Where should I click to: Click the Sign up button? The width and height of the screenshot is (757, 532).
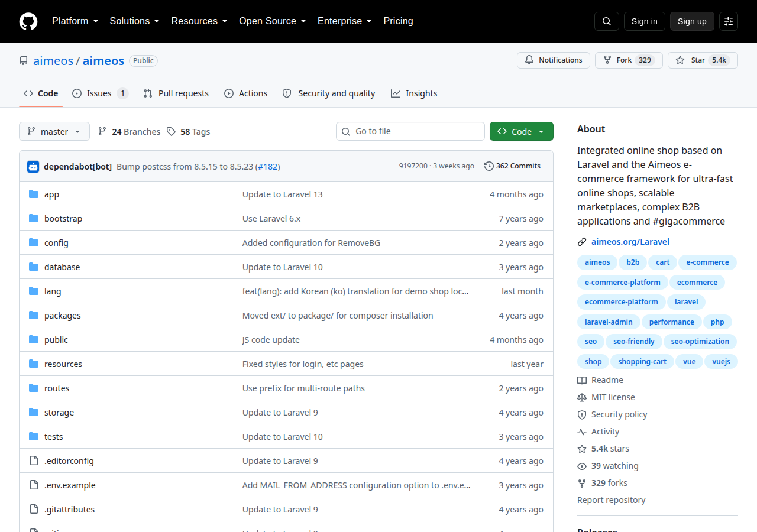click(692, 21)
